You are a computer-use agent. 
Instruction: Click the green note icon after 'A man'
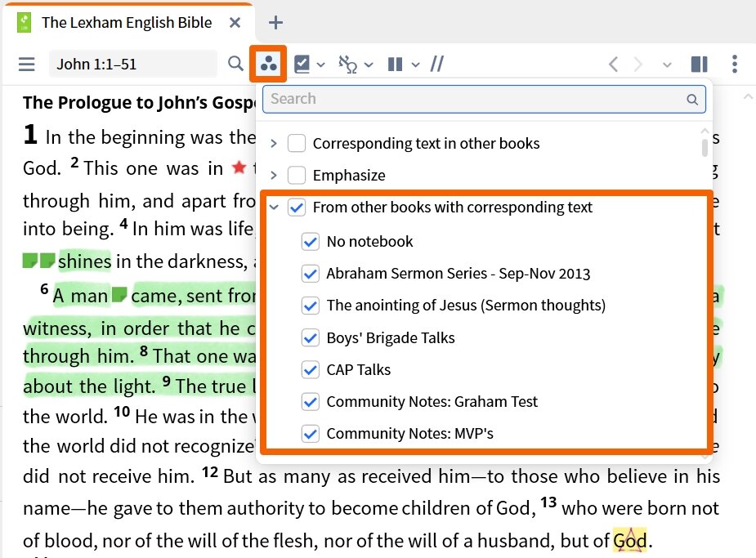tap(119, 294)
